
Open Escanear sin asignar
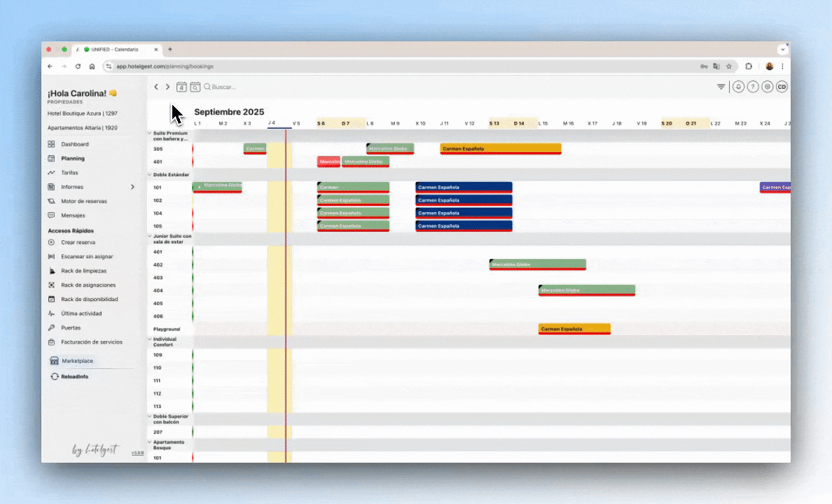click(x=87, y=256)
